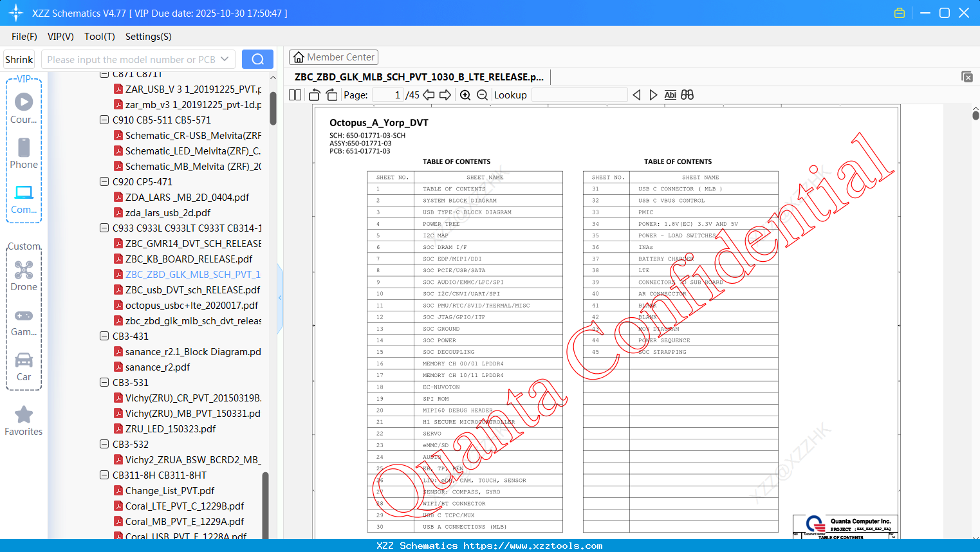Go to the previous page arrow
The width and height of the screenshot is (980, 552).
point(429,95)
